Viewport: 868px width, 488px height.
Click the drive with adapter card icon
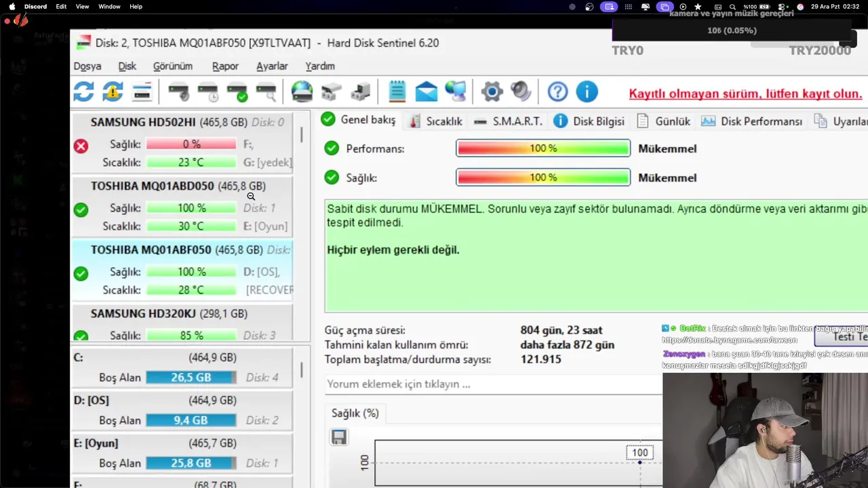pos(360,91)
